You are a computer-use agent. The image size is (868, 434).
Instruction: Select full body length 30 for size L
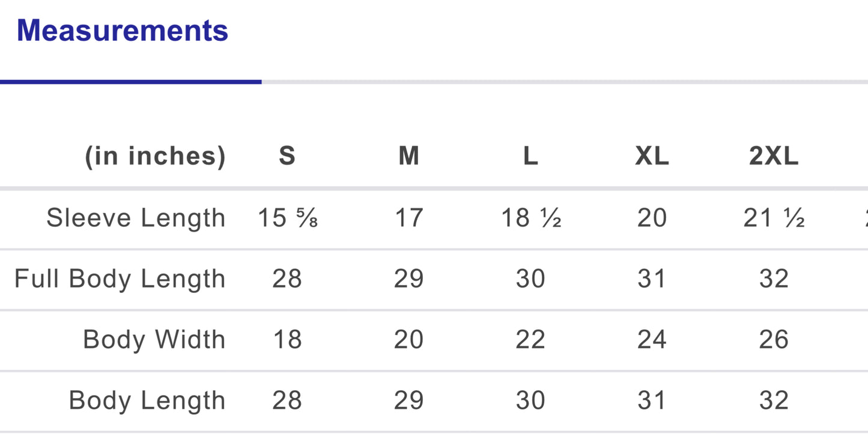point(530,279)
